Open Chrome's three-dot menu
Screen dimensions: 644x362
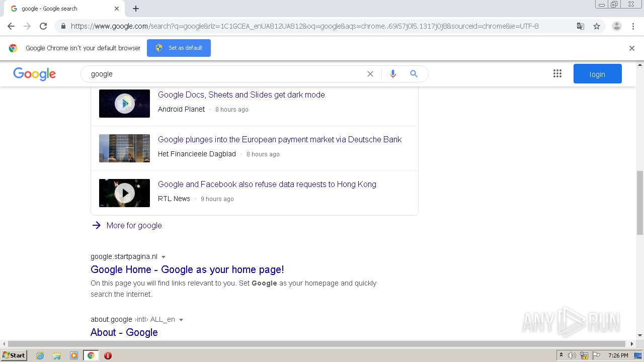(633, 26)
